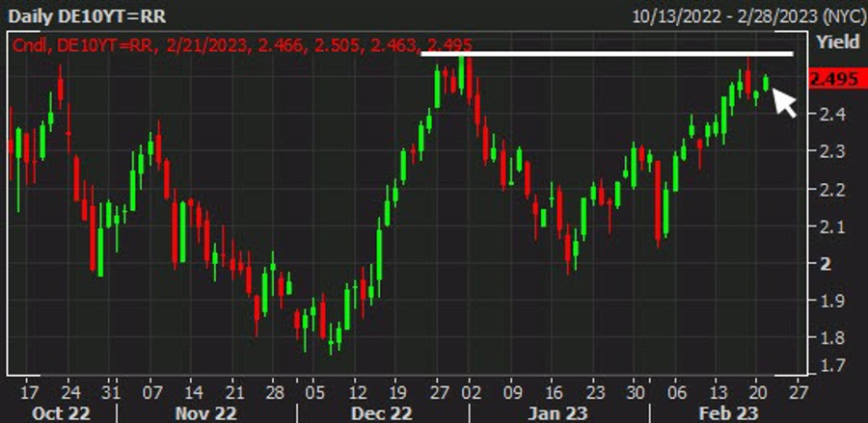This screenshot has width=868, height=423.
Task: Click the date tick '28' in November
Action: [274, 393]
